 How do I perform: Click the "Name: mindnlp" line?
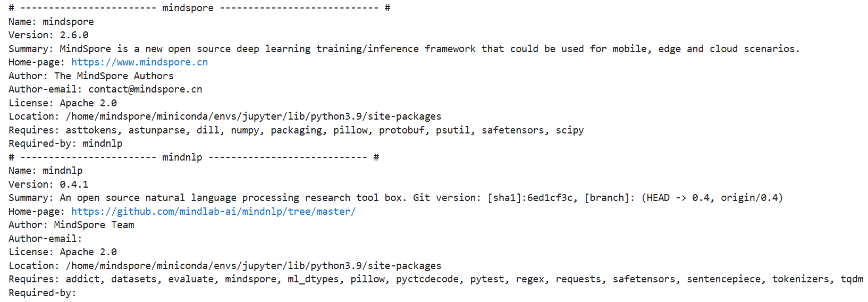pos(46,171)
